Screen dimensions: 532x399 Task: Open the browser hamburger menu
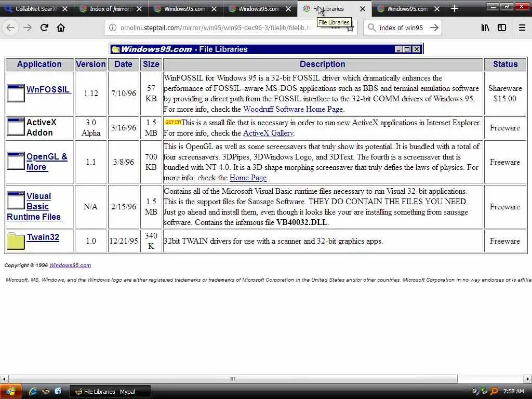(x=522, y=28)
